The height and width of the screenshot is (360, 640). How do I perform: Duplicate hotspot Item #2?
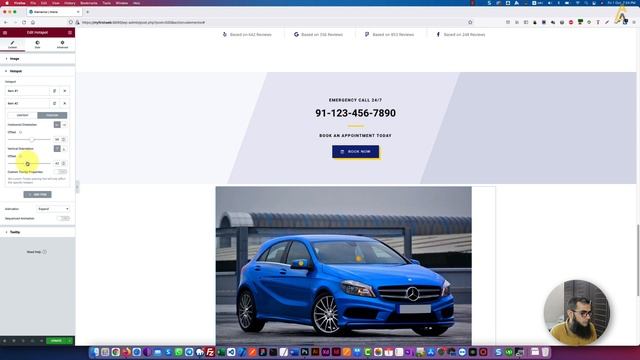[55, 103]
